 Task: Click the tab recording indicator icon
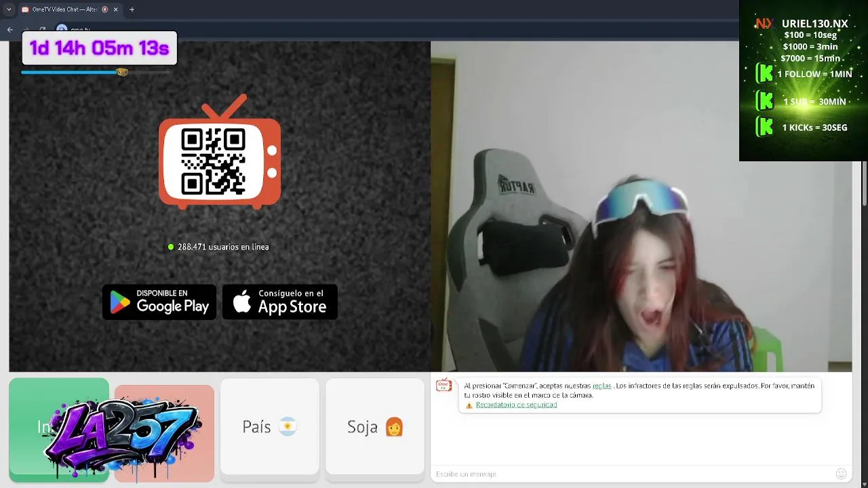[x=104, y=9]
